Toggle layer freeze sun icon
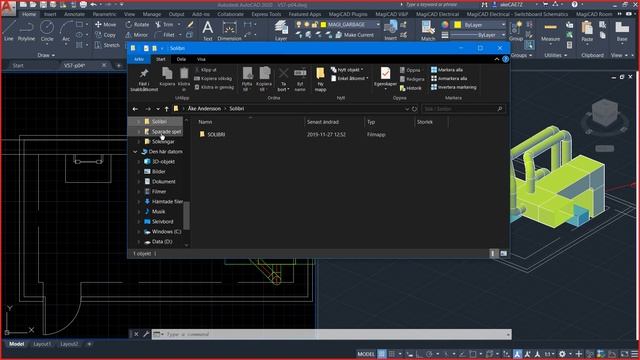 coord(307,25)
